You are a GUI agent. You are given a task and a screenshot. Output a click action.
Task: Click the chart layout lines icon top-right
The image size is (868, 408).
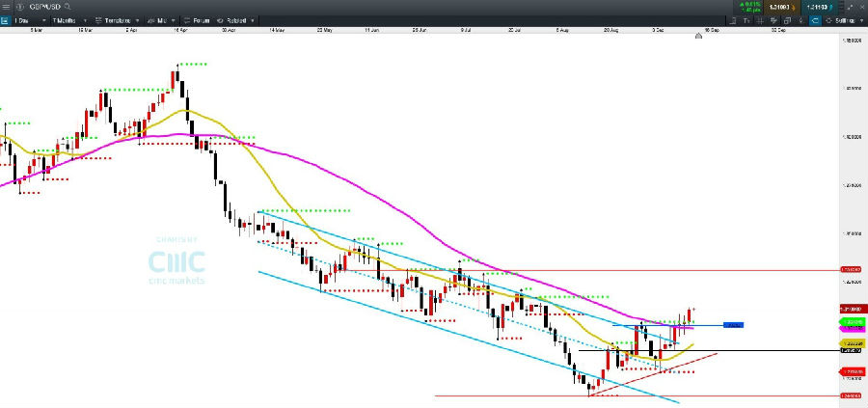click(x=841, y=7)
